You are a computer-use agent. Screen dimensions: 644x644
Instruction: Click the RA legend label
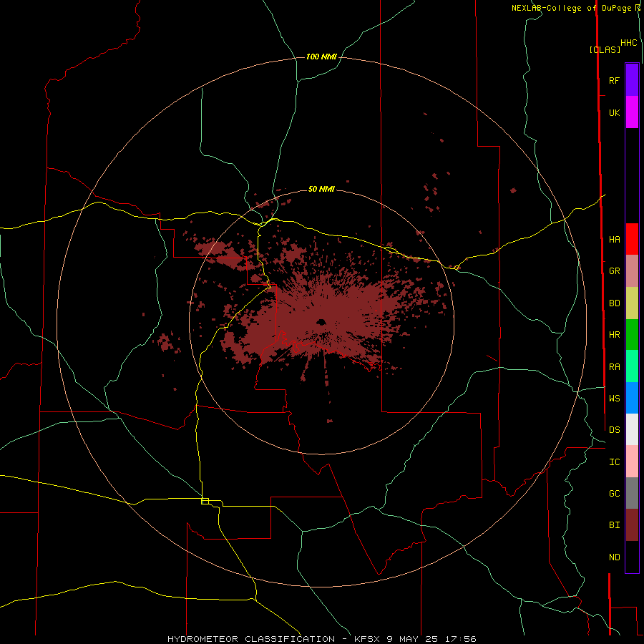pos(615,367)
